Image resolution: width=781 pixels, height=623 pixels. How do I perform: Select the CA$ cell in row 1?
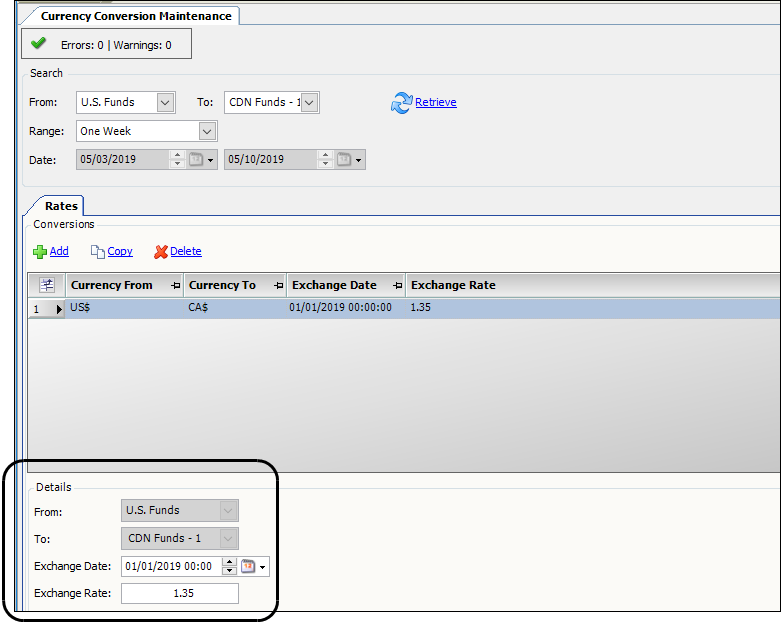tap(236, 308)
